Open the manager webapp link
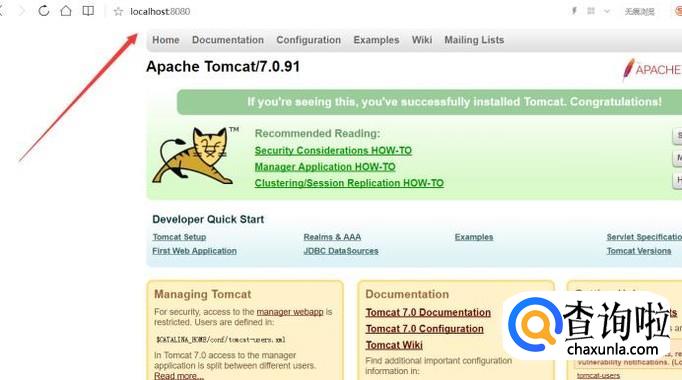This screenshot has height=380, width=682. tap(290, 312)
